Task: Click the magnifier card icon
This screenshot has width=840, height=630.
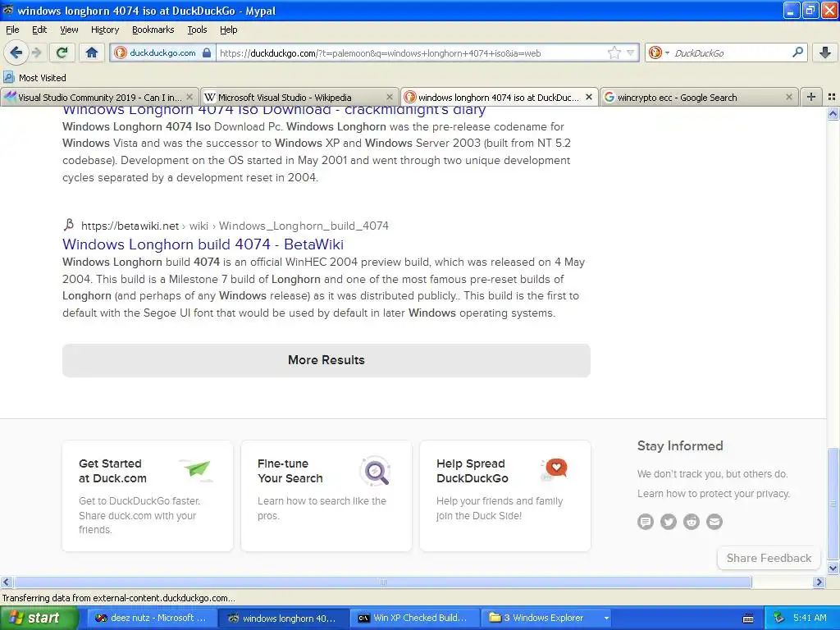Action: point(375,471)
